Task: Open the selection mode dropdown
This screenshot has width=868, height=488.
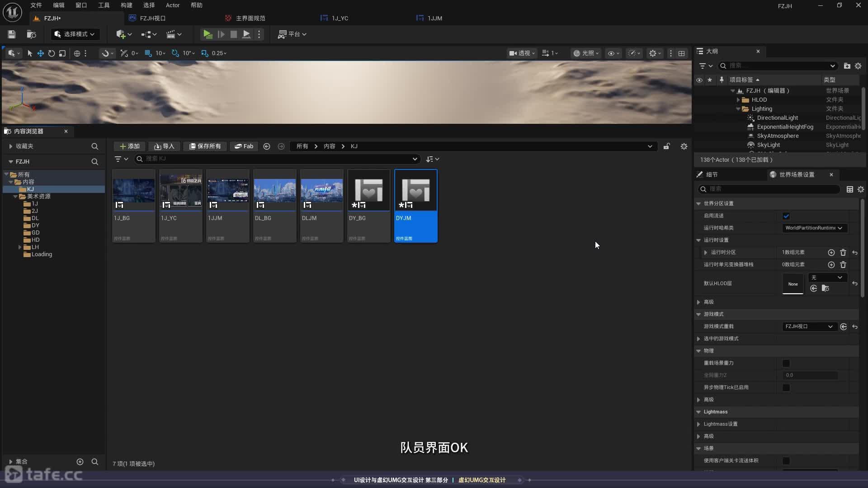Action: click(x=75, y=34)
